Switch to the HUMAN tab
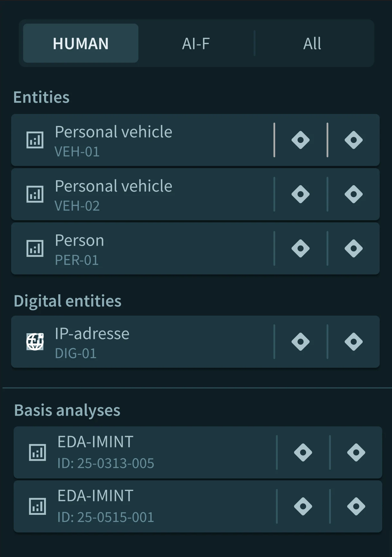The width and height of the screenshot is (392, 557). coord(81,43)
